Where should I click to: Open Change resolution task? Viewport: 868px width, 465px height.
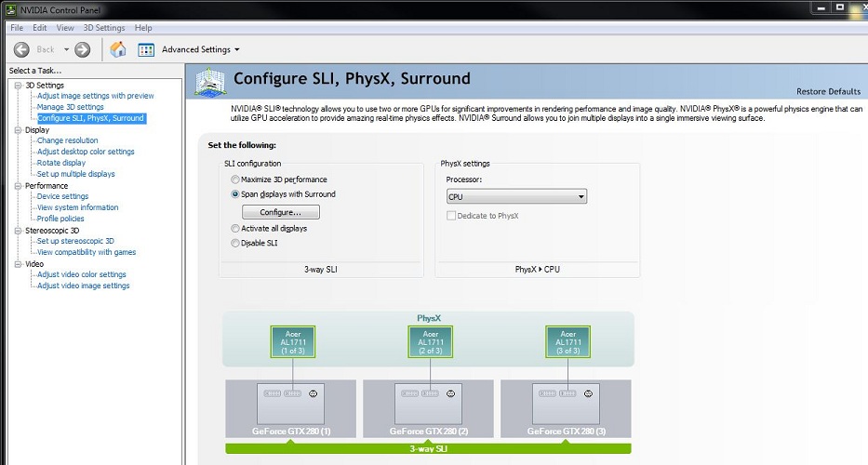(x=68, y=140)
